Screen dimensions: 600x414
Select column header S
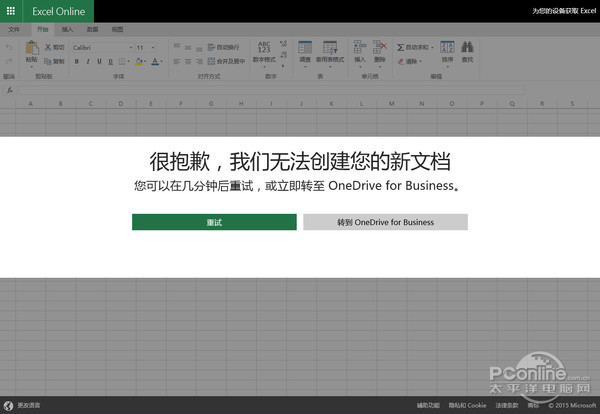pos(572,103)
